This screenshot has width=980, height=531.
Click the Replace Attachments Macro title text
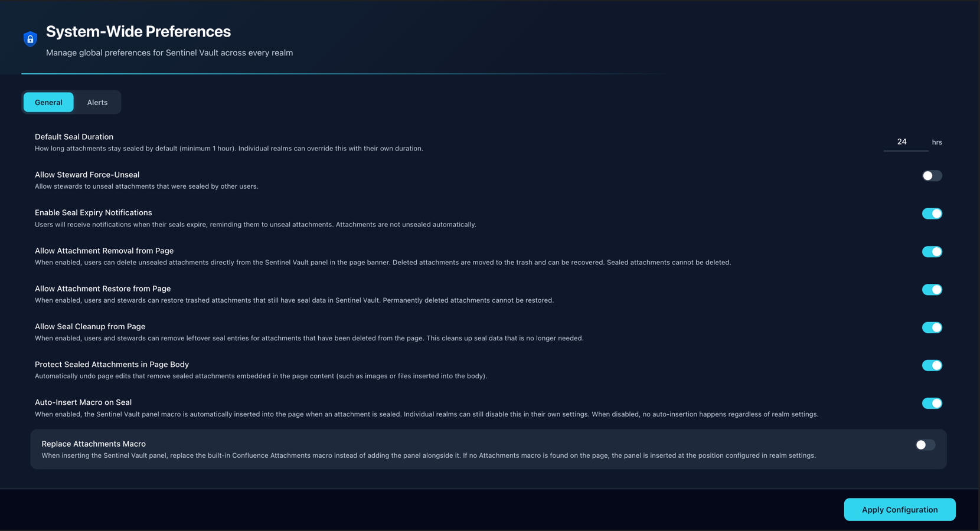[x=93, y=444]
